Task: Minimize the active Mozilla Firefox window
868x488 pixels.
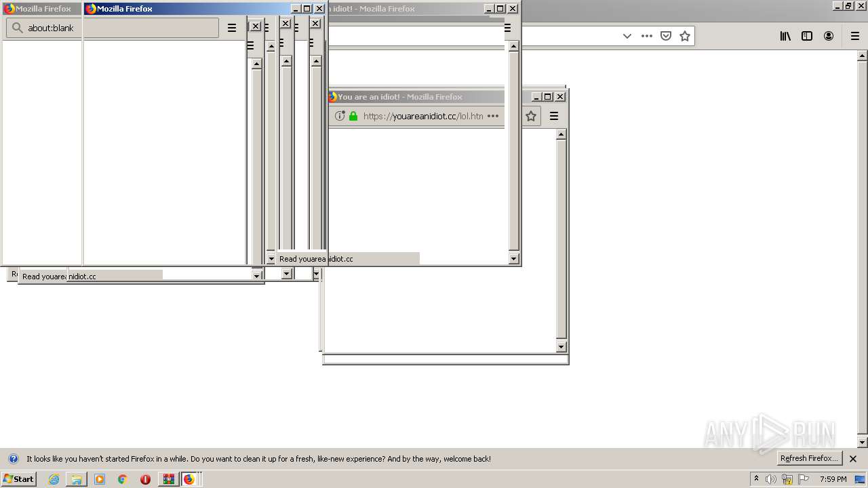Action: [x=296, y=9]
